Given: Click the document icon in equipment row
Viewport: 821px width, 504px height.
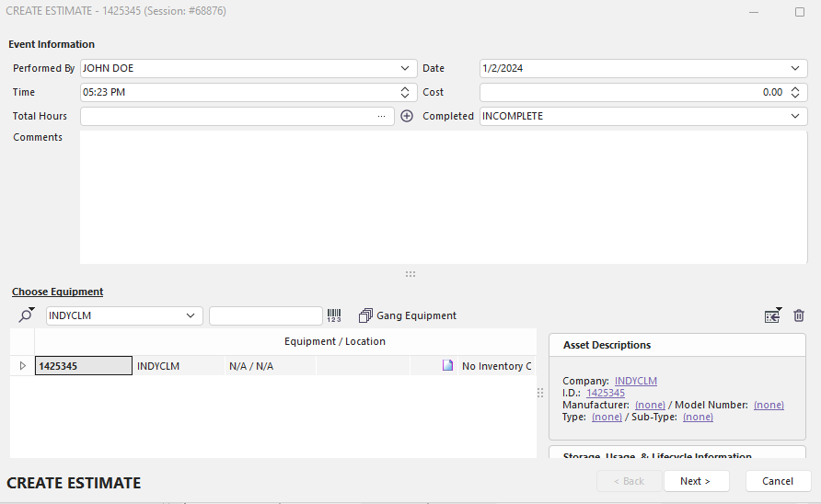Looking at the screenshot, I should pyautogui.click(x=448, y=366).
